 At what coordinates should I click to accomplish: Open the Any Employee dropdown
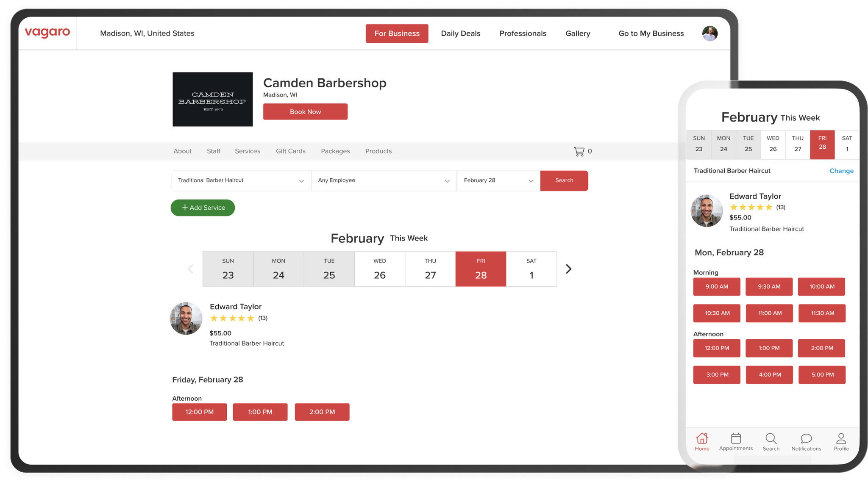click(384, 181)
